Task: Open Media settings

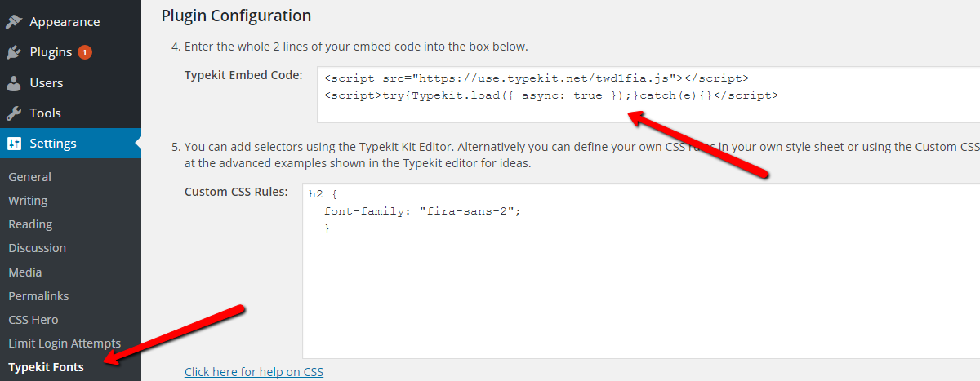Action: click(24, 272)
